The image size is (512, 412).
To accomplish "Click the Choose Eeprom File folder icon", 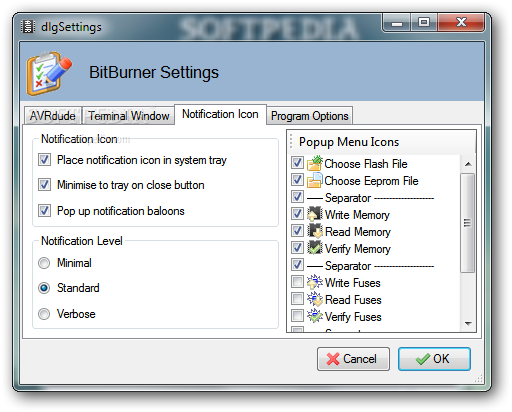I will (x=315, y=180).
